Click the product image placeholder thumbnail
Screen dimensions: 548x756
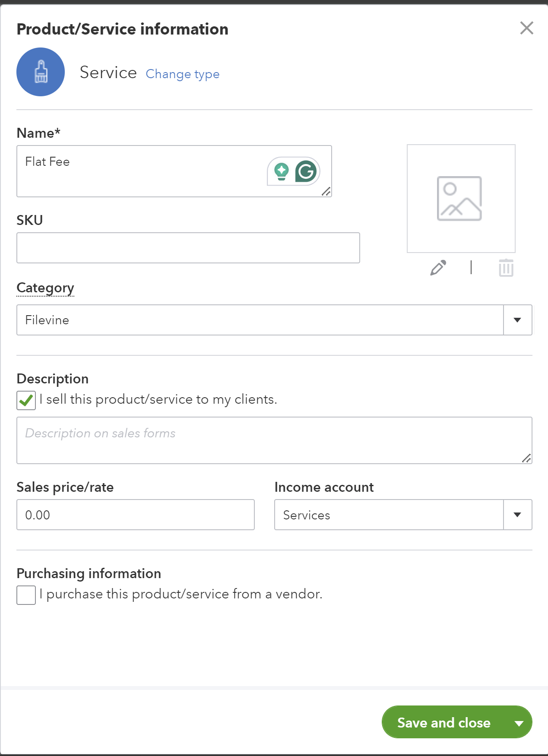(461, 199)
